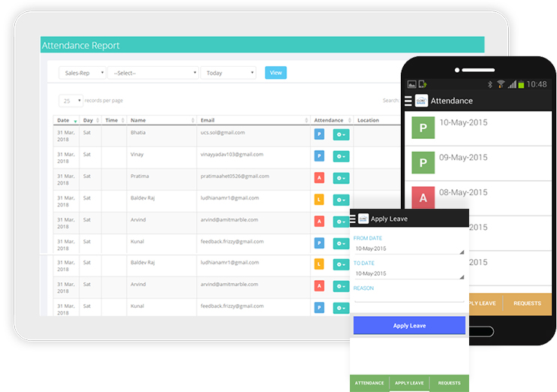Click green P badge for 10-May-2015
This screenshot has width=557, height=392.
pos(423,128)
